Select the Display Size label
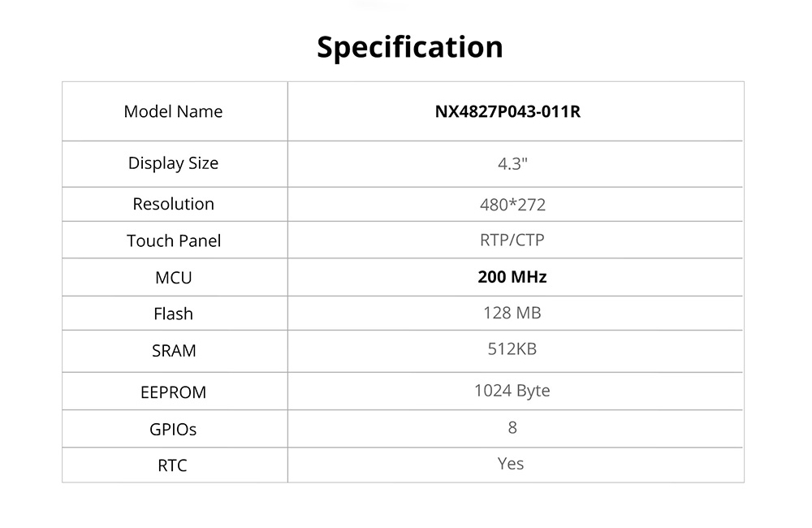 (173, 163)
